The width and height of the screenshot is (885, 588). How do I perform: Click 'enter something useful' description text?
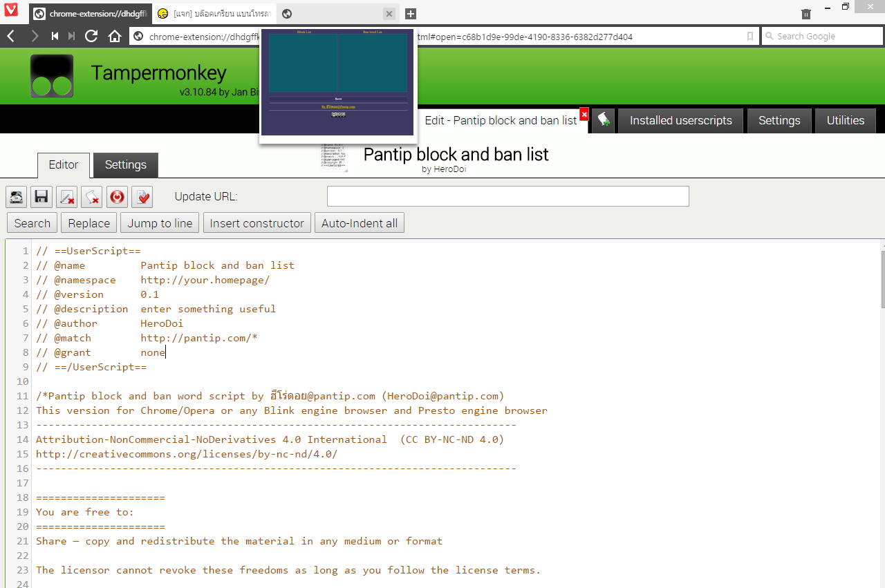click(x=208, y=309)
